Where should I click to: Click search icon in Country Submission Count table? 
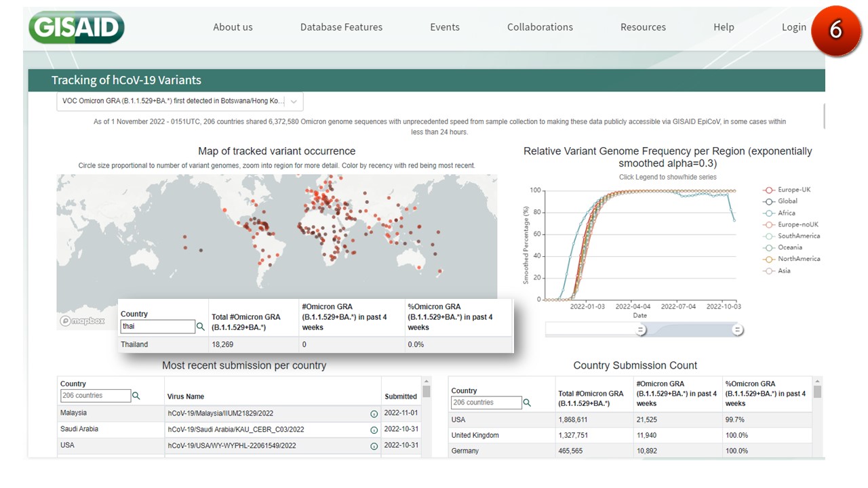[x=528, y=403]
